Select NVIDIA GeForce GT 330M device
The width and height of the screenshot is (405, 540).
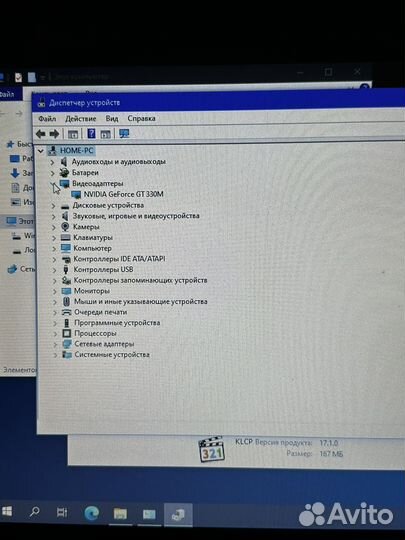(x=124, y=194)
